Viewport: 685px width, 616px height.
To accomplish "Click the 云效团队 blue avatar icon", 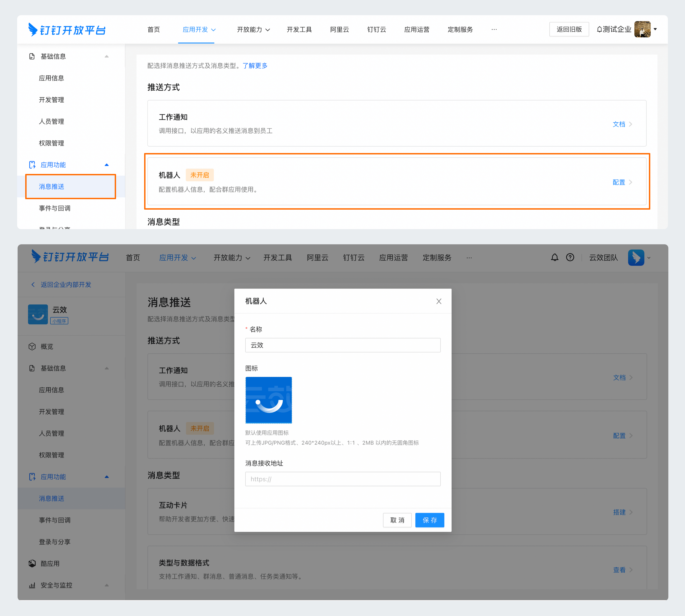I will click(636, 258).
